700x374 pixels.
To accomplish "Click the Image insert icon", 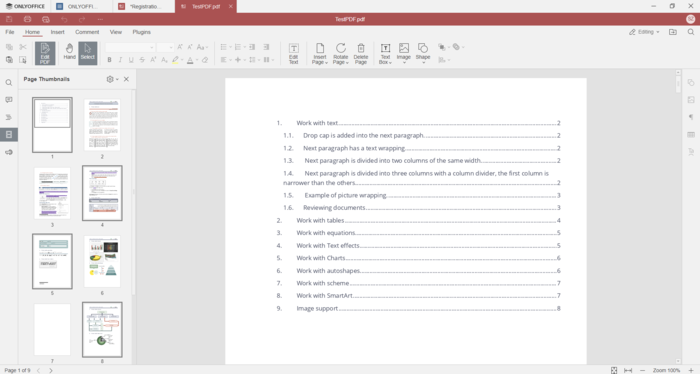I will [404, 54].
